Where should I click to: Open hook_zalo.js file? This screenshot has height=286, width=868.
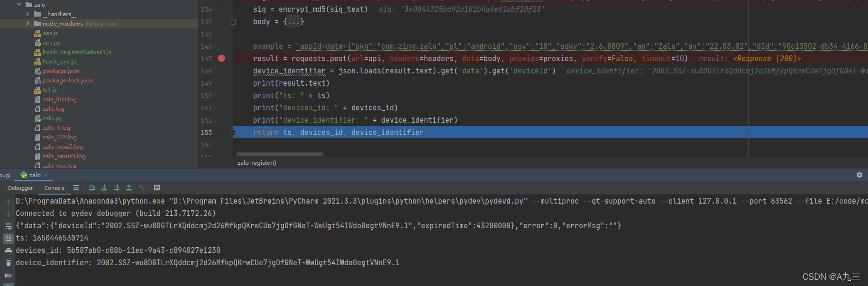(59, 62)
